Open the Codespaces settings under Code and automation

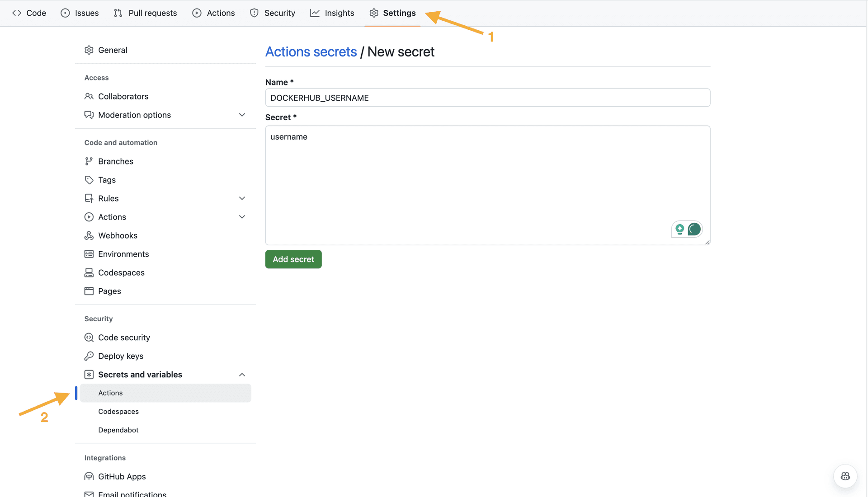click(165, 272)
